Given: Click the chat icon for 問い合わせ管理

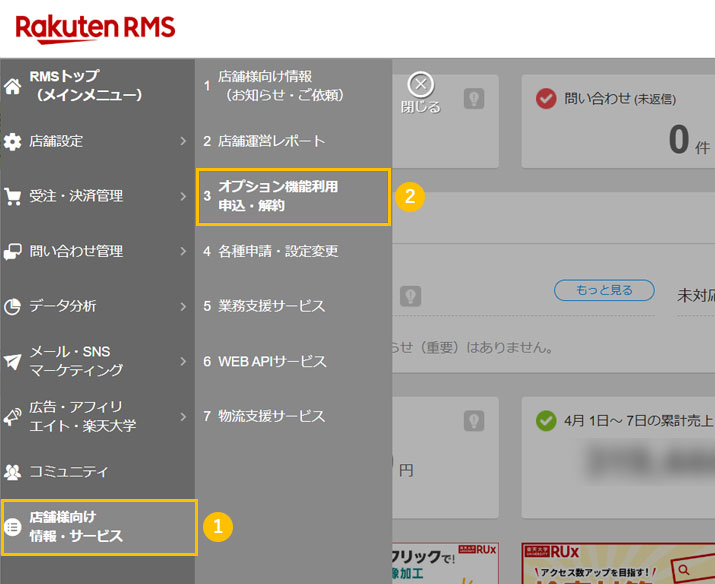Looking at the screenshot, I should (x=13, y=251).
